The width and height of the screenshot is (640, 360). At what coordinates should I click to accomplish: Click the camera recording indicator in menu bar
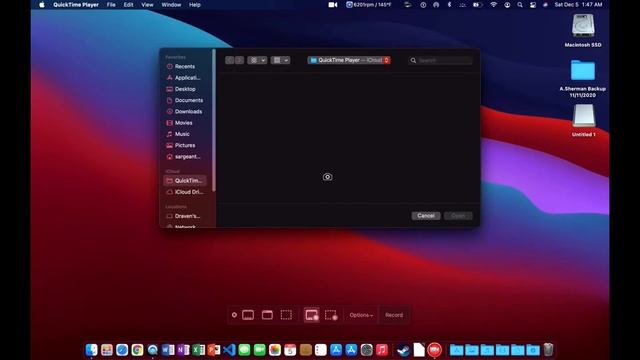tap(333, 5)
